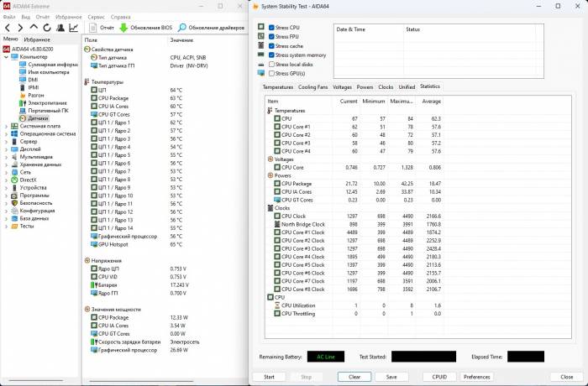Click the Обновления драйверов toolbar button
This screenshot has width=588, height=386.
point(211,28)
